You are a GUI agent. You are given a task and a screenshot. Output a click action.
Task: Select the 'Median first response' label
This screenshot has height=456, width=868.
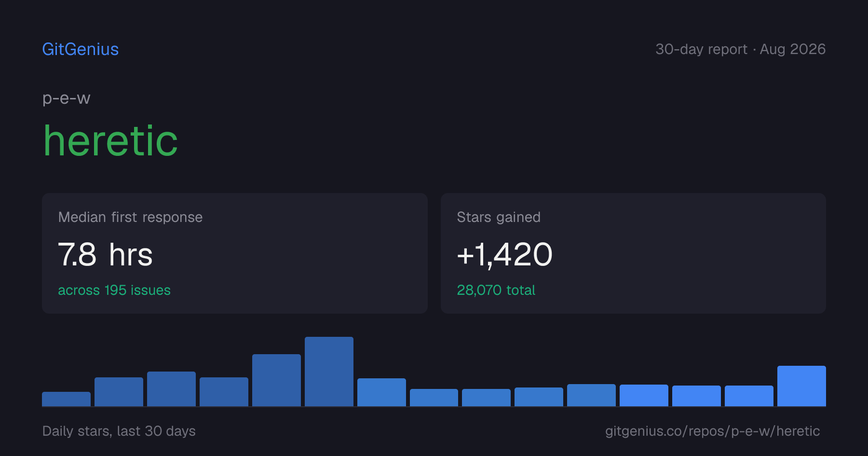130,217
